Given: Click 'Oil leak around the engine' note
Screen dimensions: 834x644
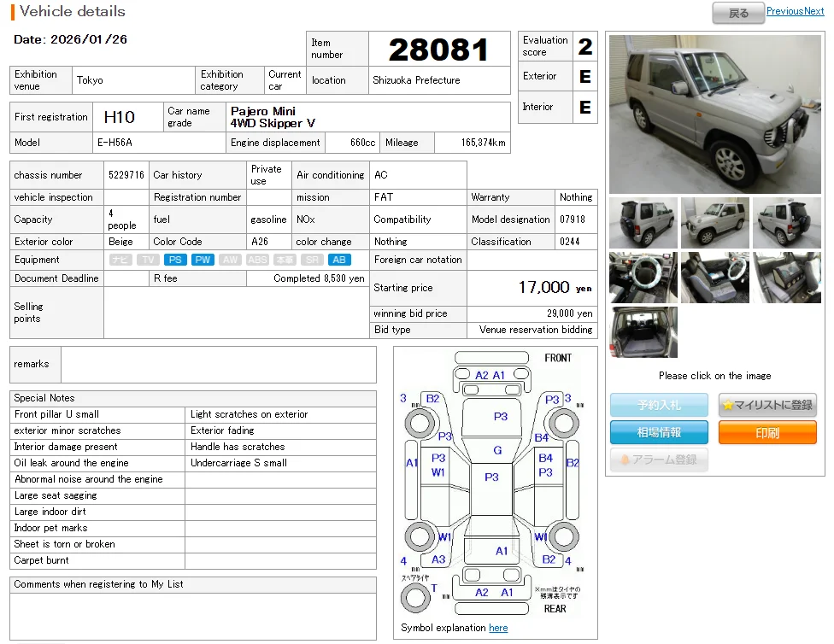Looking at the screenshot, I should (71, 463).
